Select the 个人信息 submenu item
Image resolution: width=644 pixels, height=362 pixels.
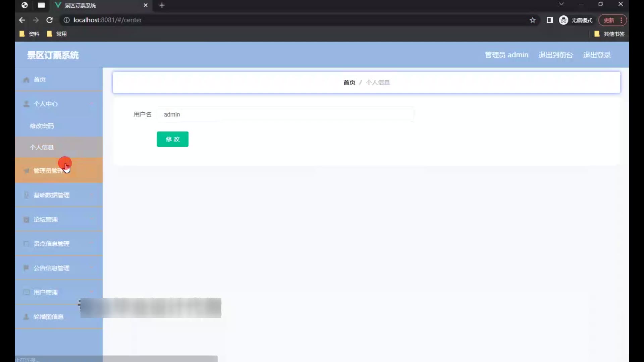tap(42, 147)
